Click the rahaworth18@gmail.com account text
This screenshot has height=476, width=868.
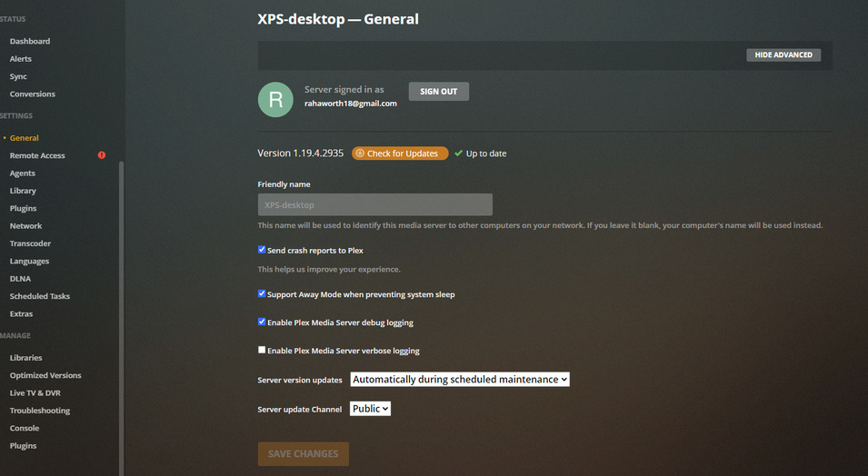click(351, 104)
